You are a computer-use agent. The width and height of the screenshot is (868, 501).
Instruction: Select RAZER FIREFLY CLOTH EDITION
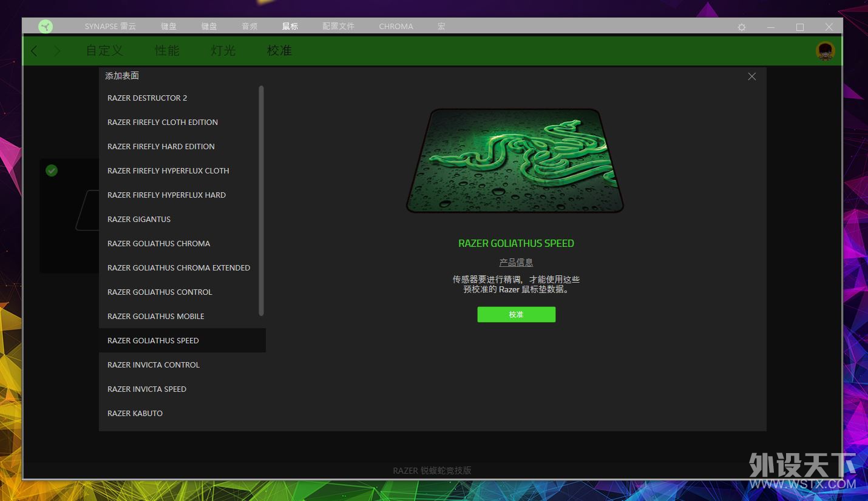point(182,122)
